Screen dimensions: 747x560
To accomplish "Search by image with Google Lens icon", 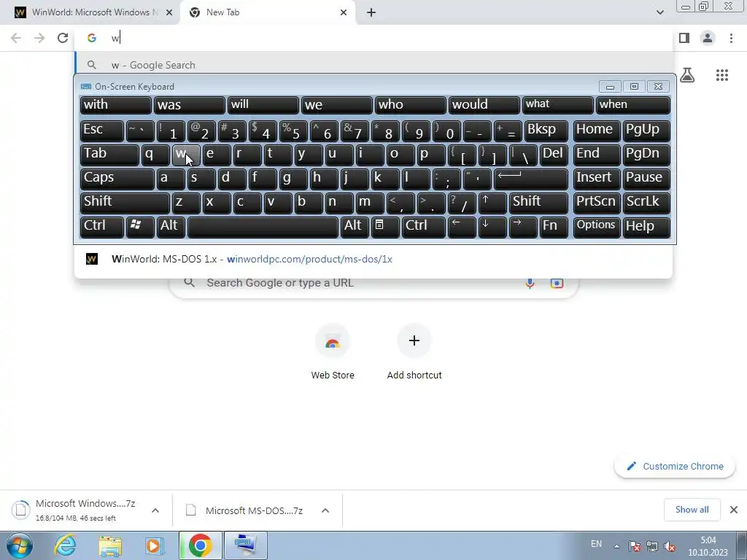I will click(x=557, y=283).
